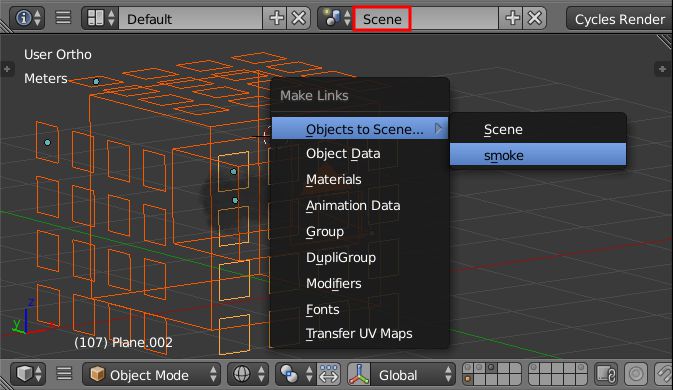Toggle layer 6 in second layer block
673x390 pixels.
point(534,368)
